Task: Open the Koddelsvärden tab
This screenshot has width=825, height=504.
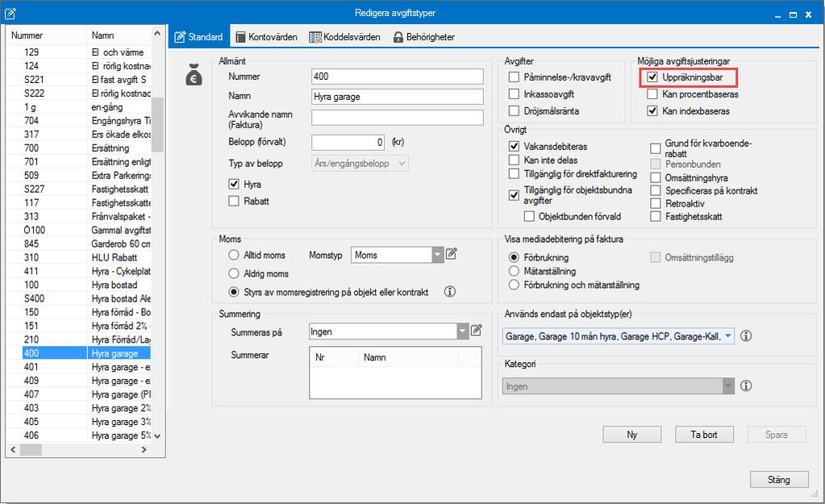Action: 344,37
